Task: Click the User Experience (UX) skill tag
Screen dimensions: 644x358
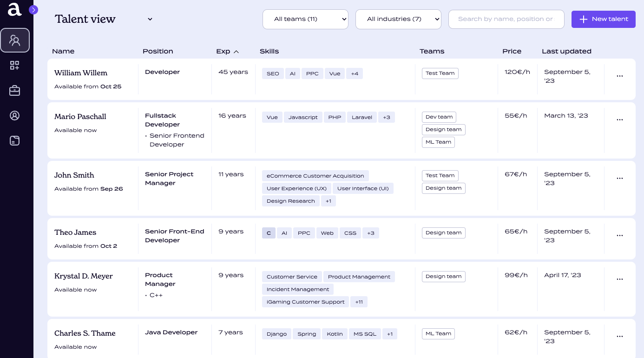Action: click(296, 188)
